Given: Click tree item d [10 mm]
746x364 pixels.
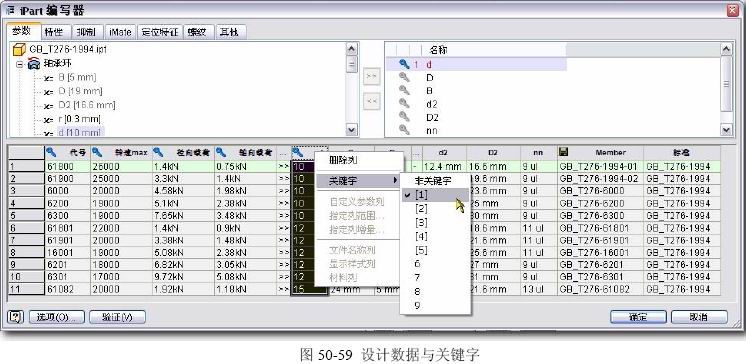Looking at the screenshot, I should (80, 132).
